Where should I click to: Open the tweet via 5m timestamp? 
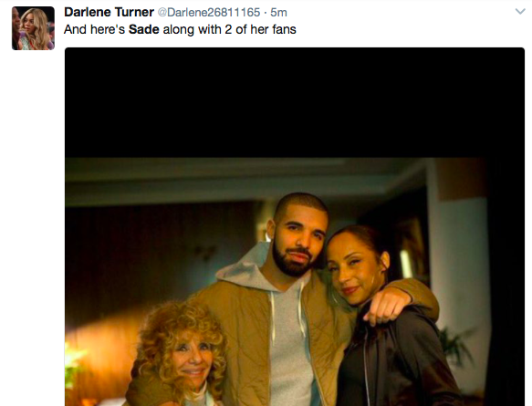(x=278, y=13)
